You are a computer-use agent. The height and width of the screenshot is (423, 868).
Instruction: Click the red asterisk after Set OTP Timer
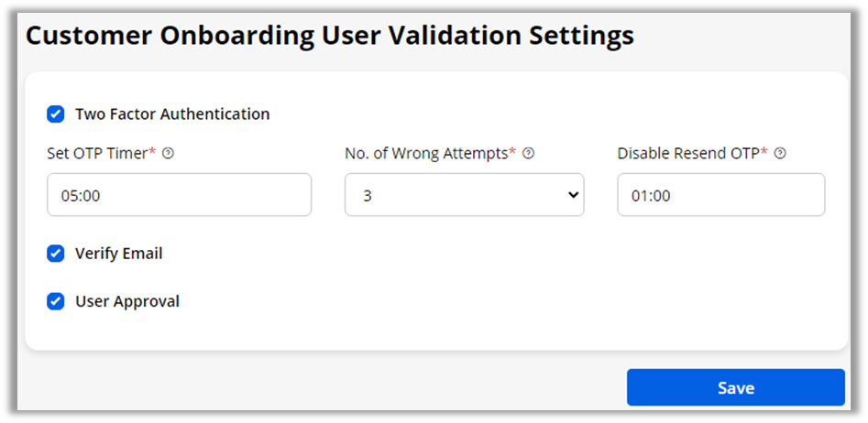coord(151,152)
